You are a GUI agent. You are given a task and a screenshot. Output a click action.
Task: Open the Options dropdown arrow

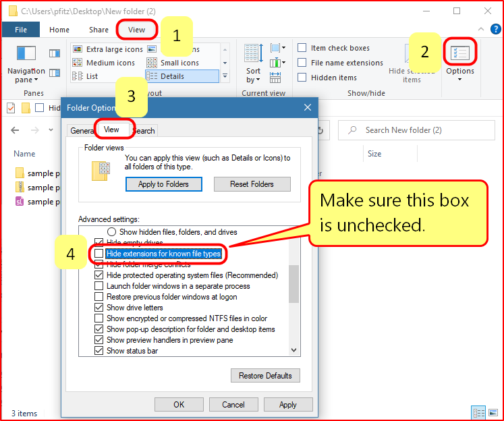pos(459,80)
